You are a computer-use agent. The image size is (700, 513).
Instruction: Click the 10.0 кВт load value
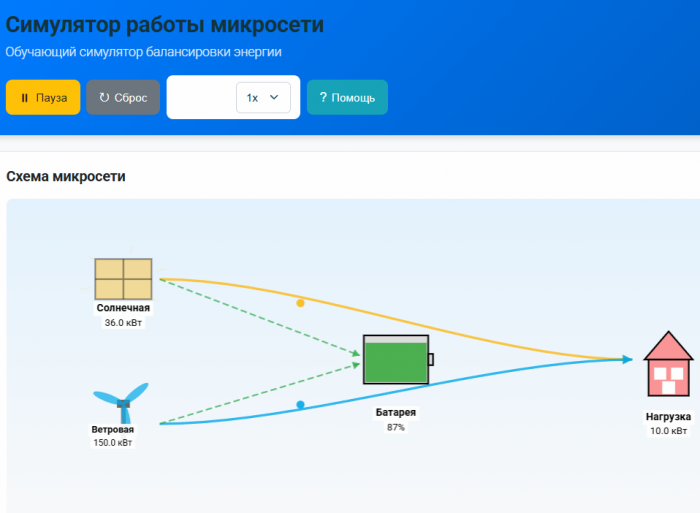coord(668,431)
